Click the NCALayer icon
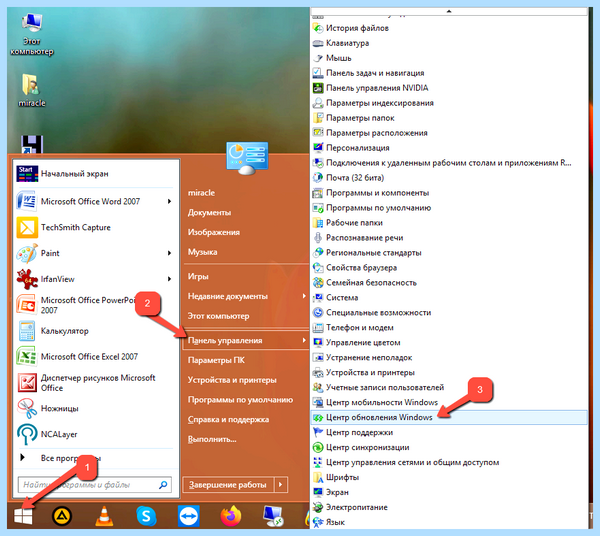Screen dimensions: 600x536 click(x=27, y=434)
